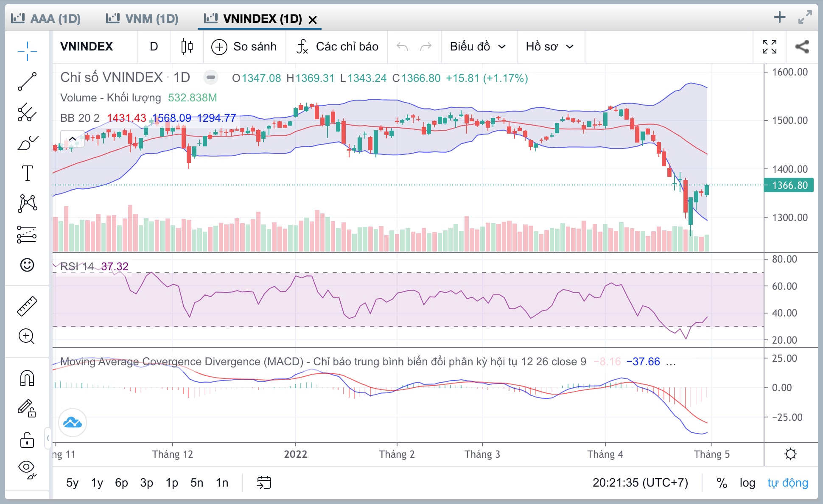Select the 1p time range

(172, 483)
